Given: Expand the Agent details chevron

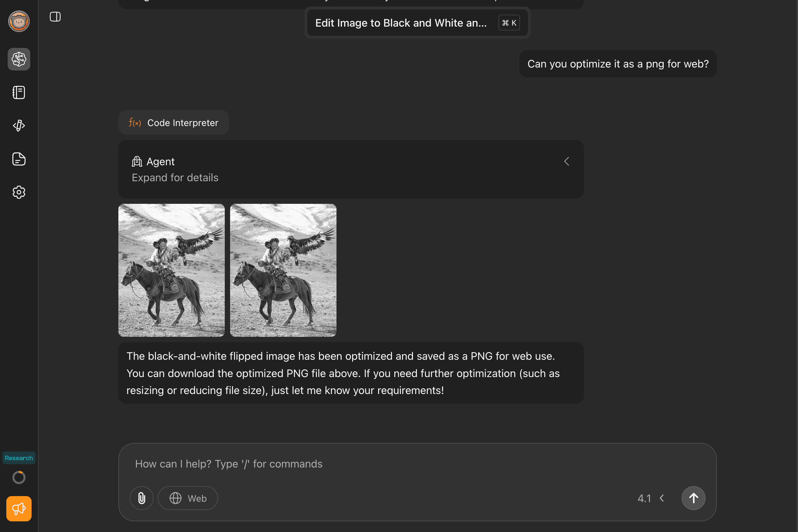Looking at the screenshot, I should pyautogui.click(x=566, y=162).
